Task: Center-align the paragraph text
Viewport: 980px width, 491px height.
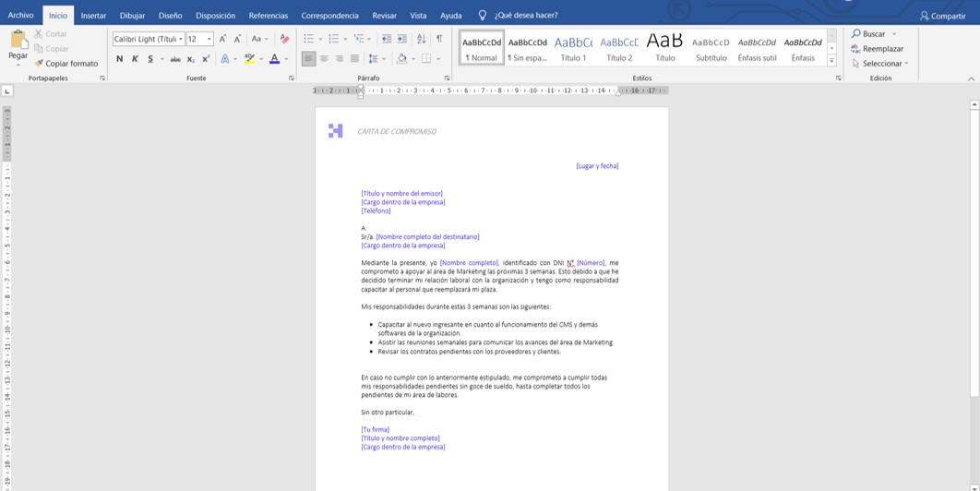Action: (324, 59)
